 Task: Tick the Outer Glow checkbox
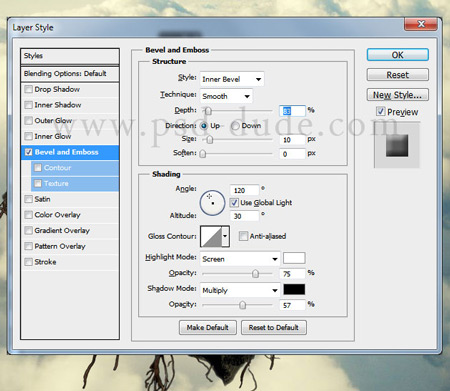click(29, 121)
